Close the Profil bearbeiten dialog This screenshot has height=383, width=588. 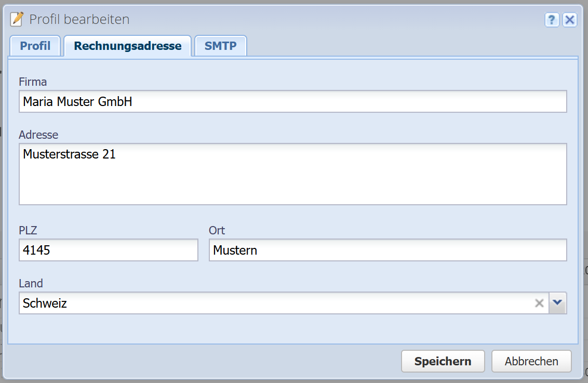click(x=570, y=20)
